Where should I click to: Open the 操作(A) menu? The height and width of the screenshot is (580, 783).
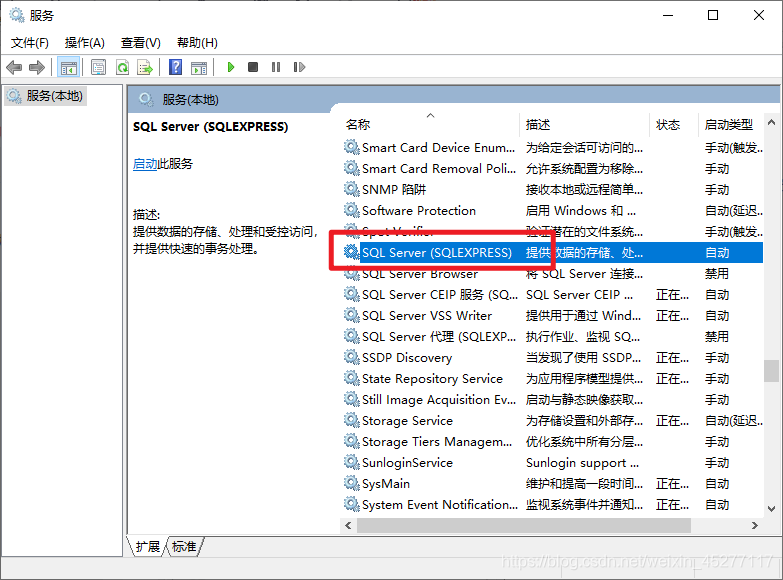[x=85, y=43]
